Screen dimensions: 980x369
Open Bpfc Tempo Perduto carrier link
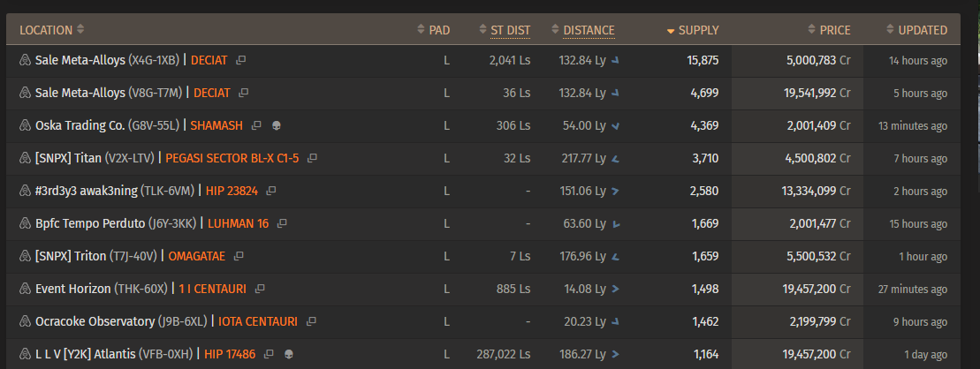91,223
